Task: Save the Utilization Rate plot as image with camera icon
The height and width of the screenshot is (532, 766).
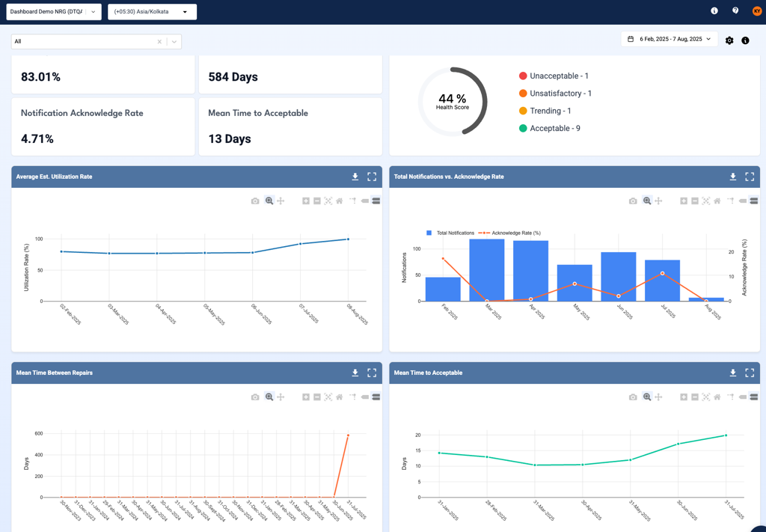Action: (255, 201)
